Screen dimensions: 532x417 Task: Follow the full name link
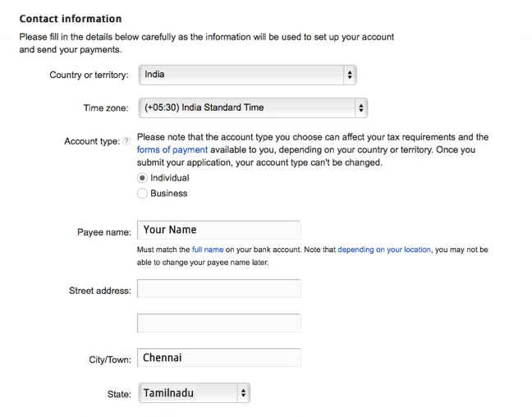(207, 250)
